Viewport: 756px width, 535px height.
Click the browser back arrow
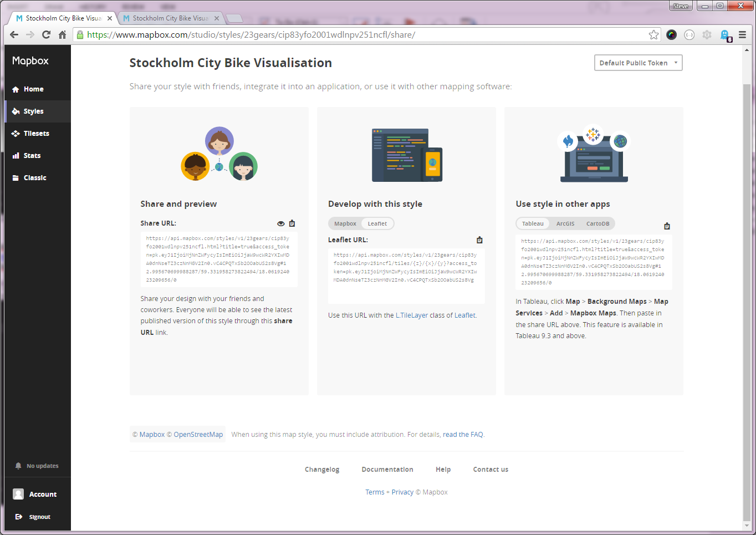[14, 34]
